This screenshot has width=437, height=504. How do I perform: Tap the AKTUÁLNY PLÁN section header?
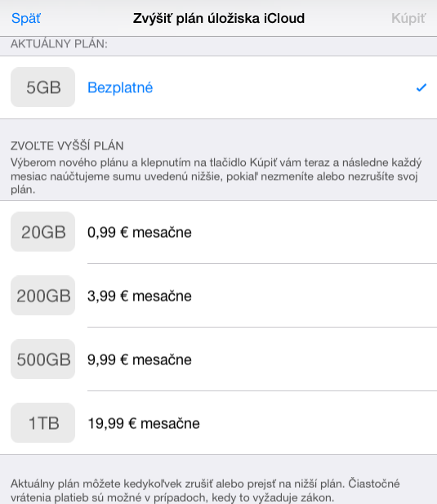59,43
